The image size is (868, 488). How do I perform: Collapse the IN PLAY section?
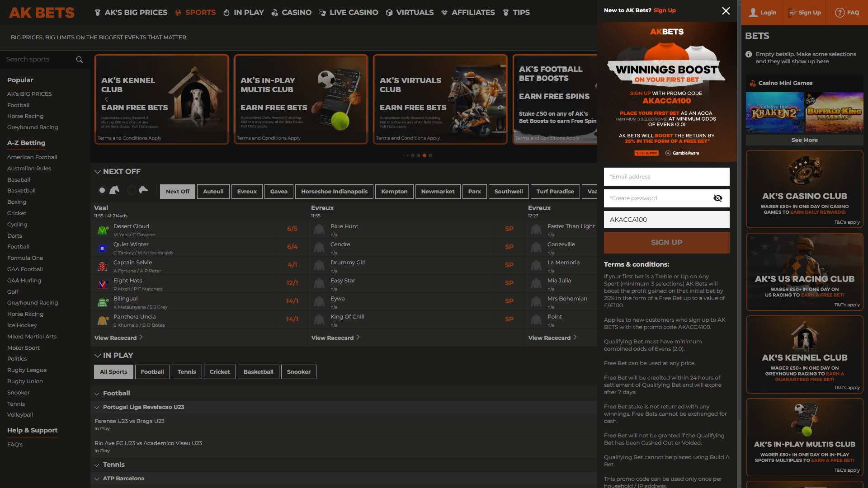(x=98, y=355)
